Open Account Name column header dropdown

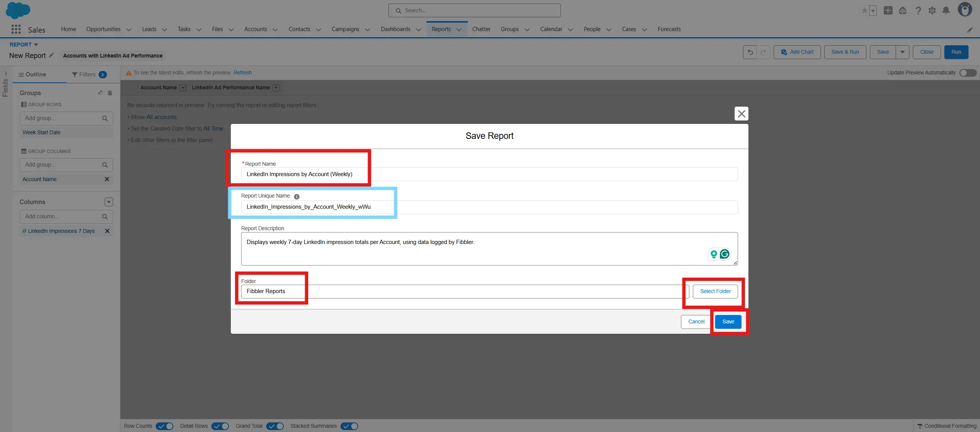pyautogui.click(x=183, y=88)
